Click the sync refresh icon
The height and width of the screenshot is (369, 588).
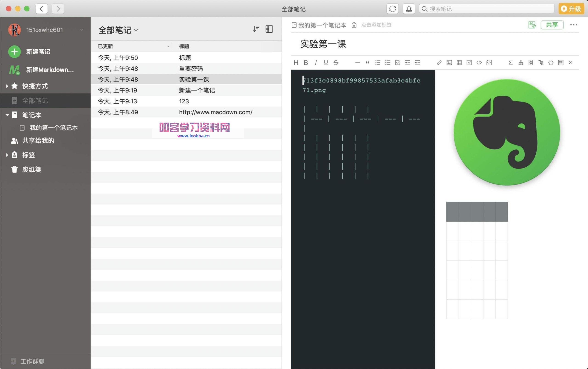point(393,9)
